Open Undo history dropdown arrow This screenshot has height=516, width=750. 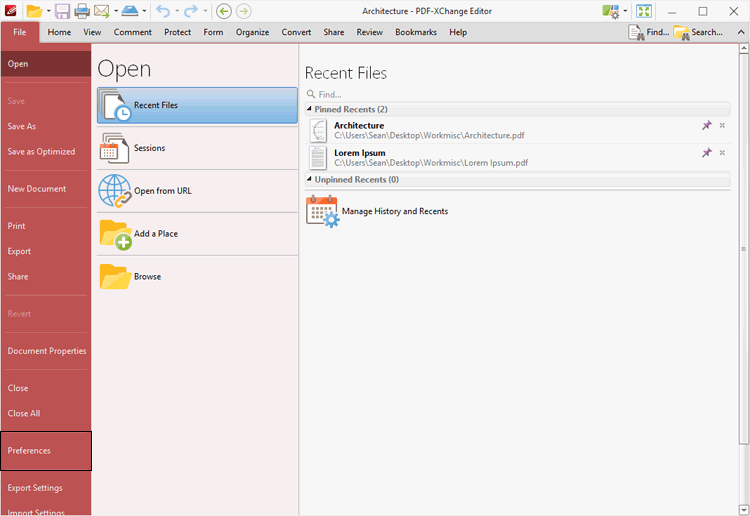point(177,11)
